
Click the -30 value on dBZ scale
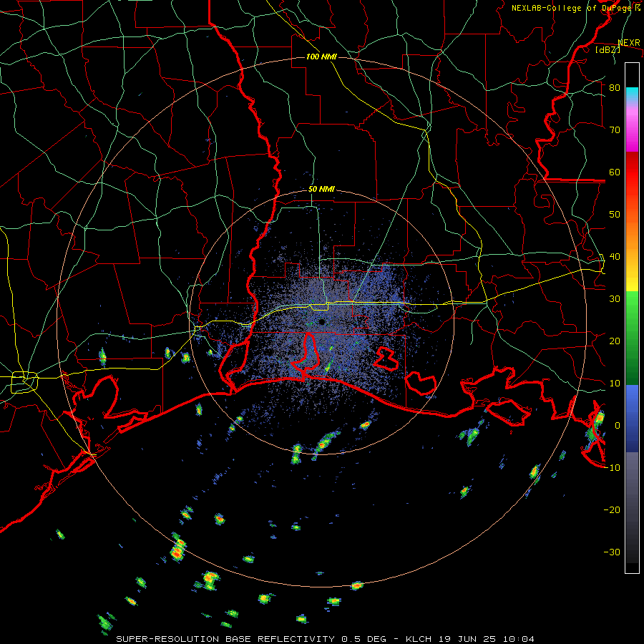(612, 552)
